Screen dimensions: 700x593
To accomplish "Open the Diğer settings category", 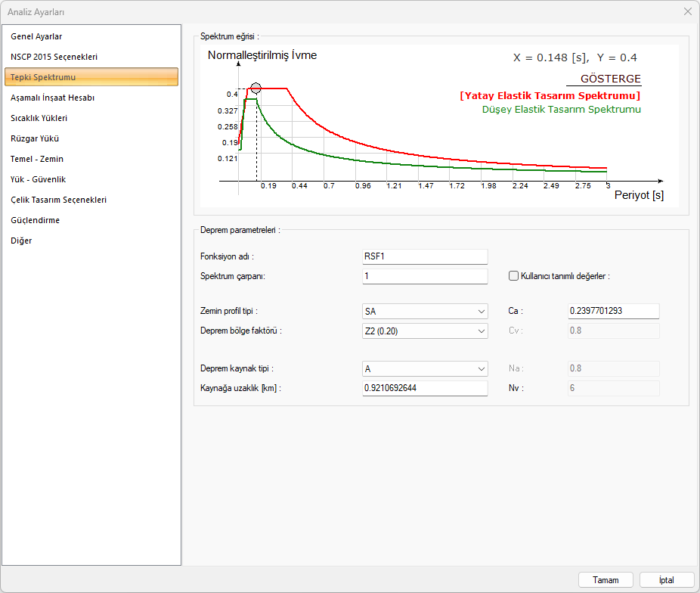I will pos(21,241).
